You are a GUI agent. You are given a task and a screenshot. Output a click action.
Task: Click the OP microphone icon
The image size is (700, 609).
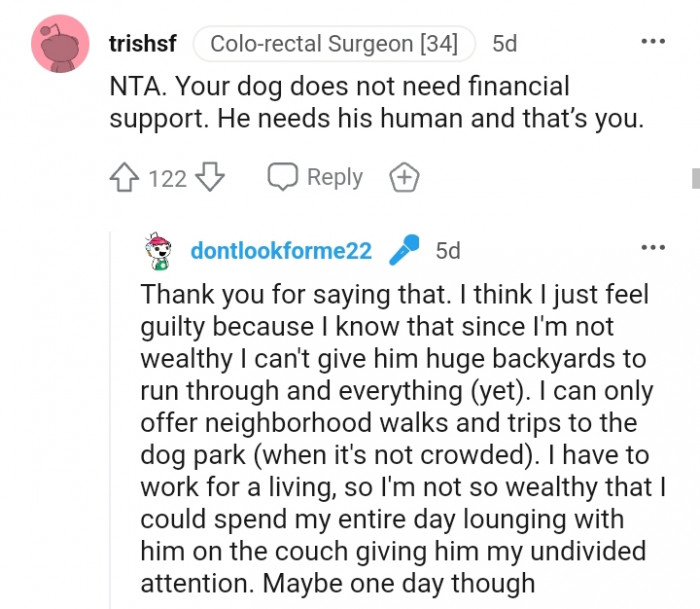403,249
